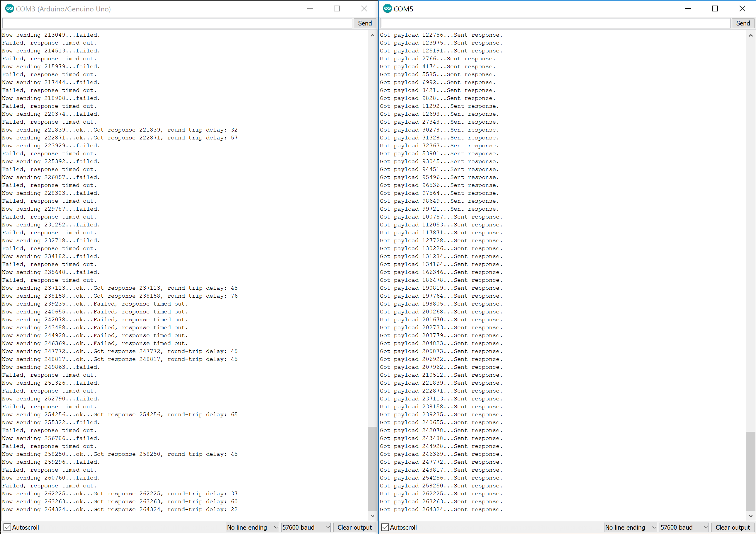This screenshot has width=756, height=534.
Task: Open line ending dropdown in COM3 window
Action: tap(252, 527)
